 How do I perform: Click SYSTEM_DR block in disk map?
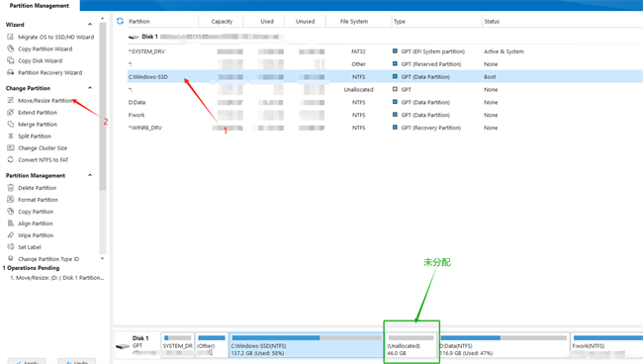(177, 345)
